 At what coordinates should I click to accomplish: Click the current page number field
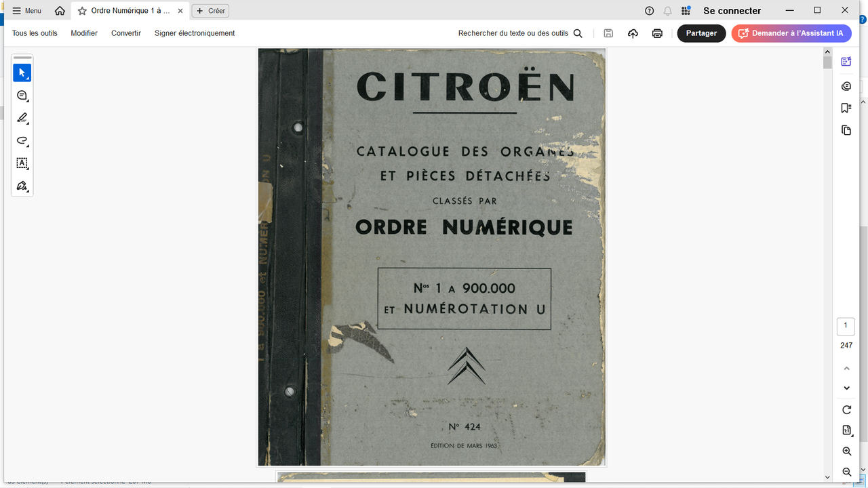point(846,326)
